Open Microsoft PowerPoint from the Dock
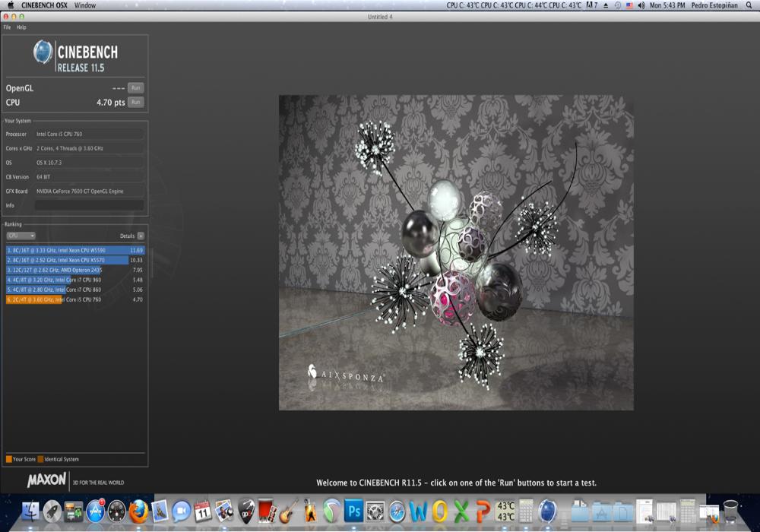The image size is (760, 532). [483, 511]
